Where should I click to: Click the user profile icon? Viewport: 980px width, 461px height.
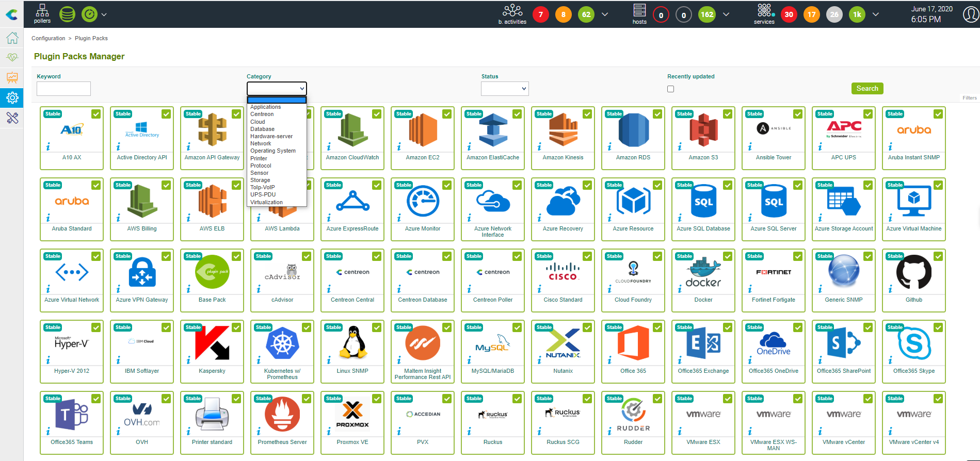[x=971, y=14]
